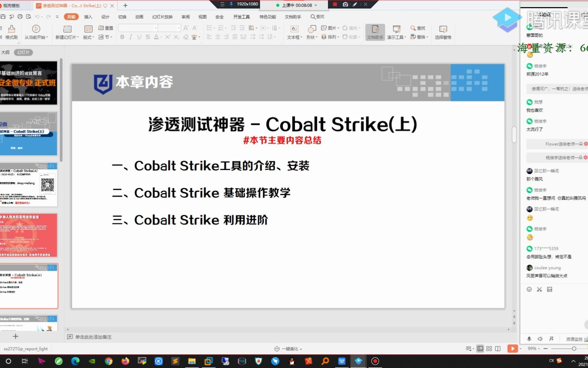The width and height of the screenshot is (588, 368).
Task: Click notes area 单击此处添加备注
Action: click(x=93, y=337)
